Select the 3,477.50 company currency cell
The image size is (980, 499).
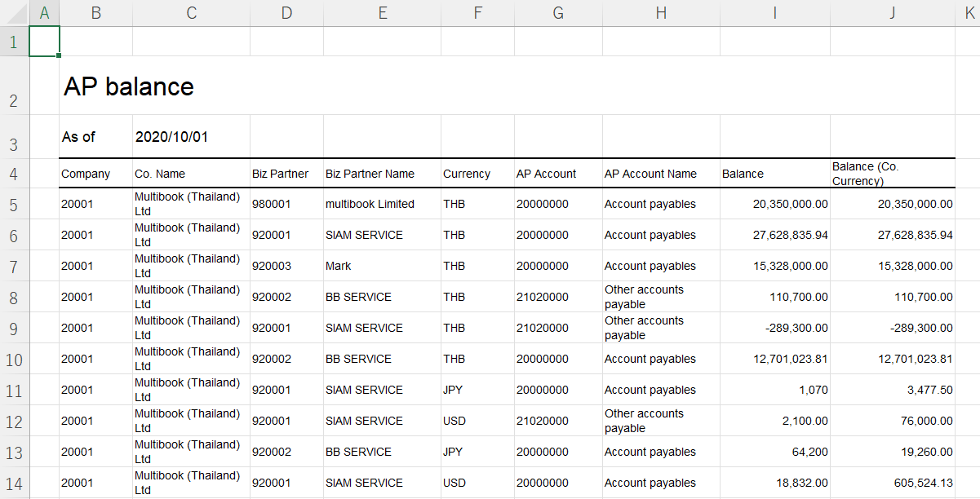893,390
